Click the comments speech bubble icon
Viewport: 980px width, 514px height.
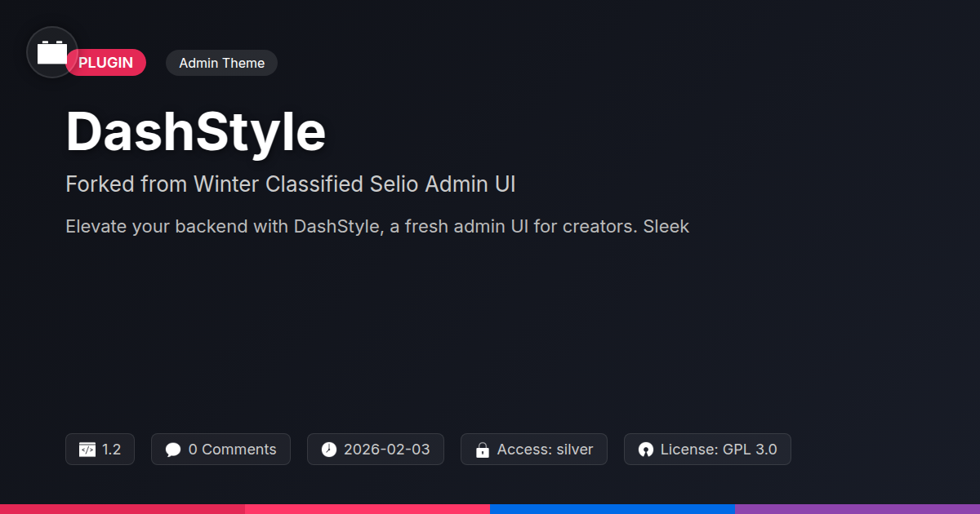coord(172,450)
